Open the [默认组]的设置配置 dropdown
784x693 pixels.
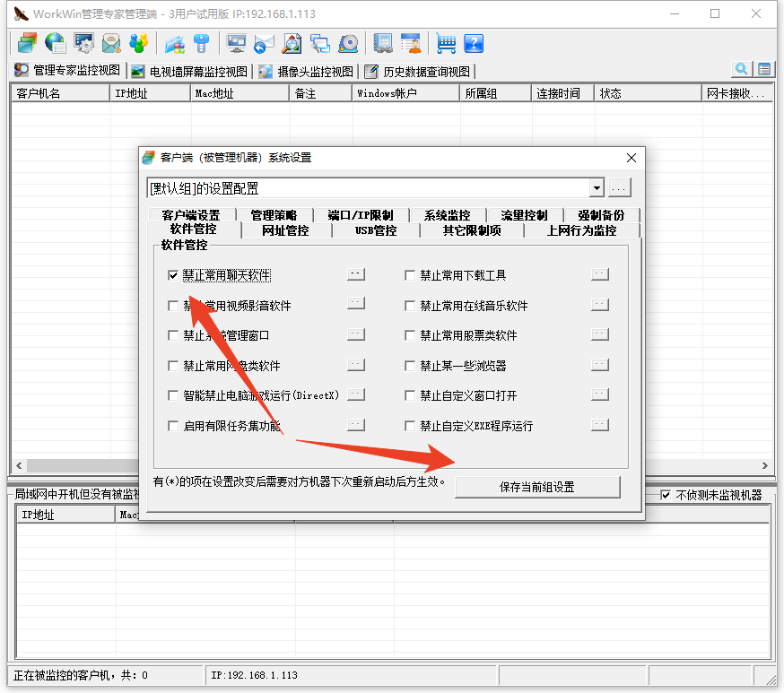596,188
